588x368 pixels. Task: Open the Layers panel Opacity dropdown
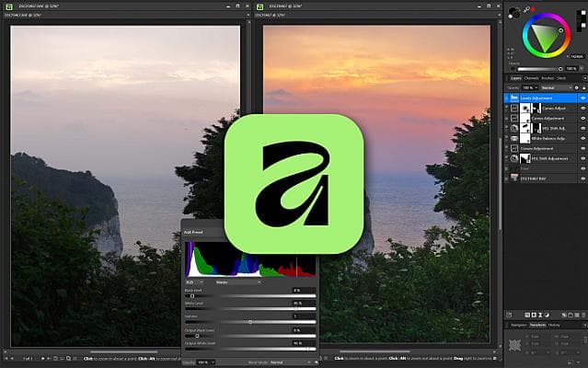530,87
